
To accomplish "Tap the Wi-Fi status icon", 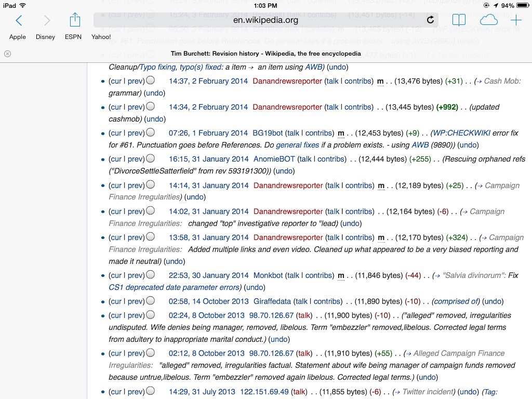I will pyautogui.click(x=22, y=5).
